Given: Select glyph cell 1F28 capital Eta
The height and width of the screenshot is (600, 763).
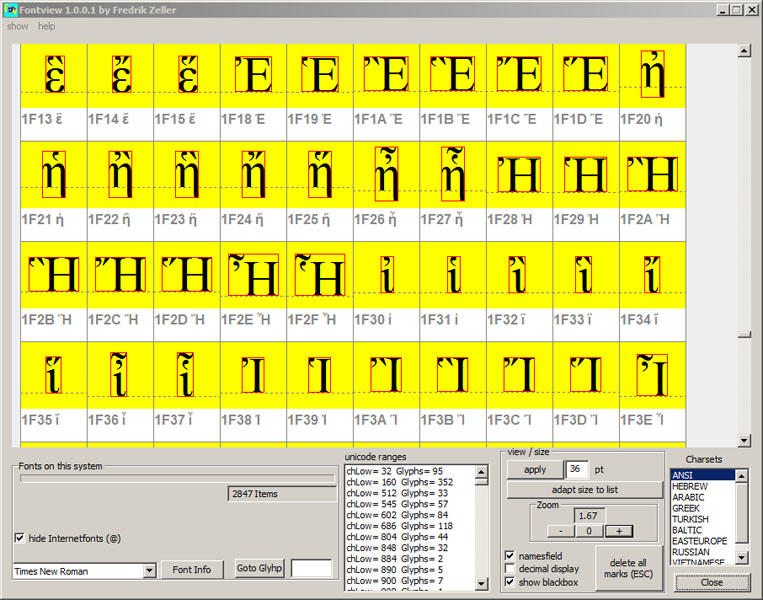Looking at the screenshot, I should (x=519, y=191).
